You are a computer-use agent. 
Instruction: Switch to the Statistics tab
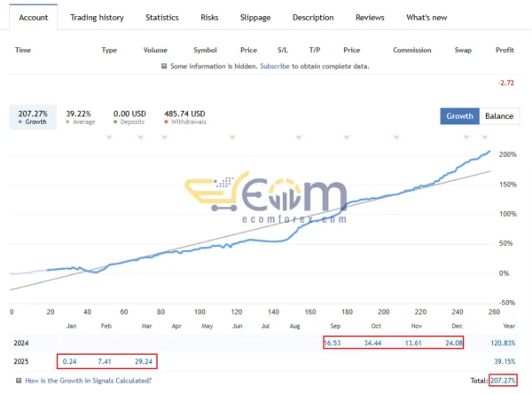[161, 18]
